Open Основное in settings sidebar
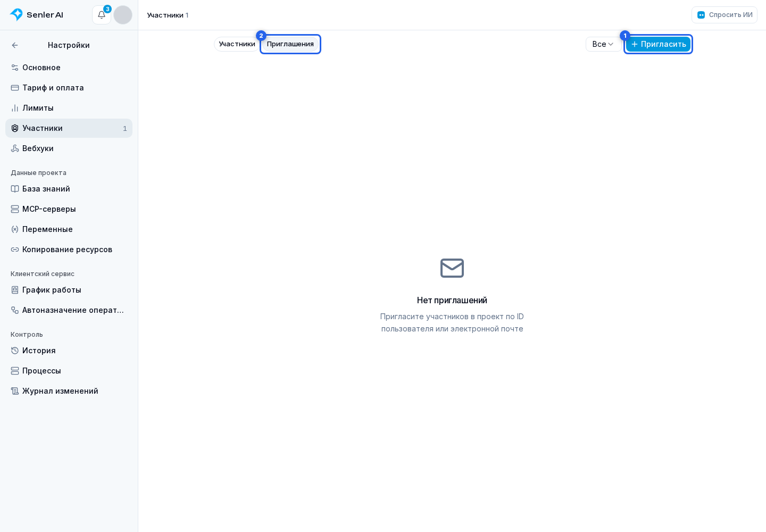Viewport: 766px width, 532px height. (69, 68)
